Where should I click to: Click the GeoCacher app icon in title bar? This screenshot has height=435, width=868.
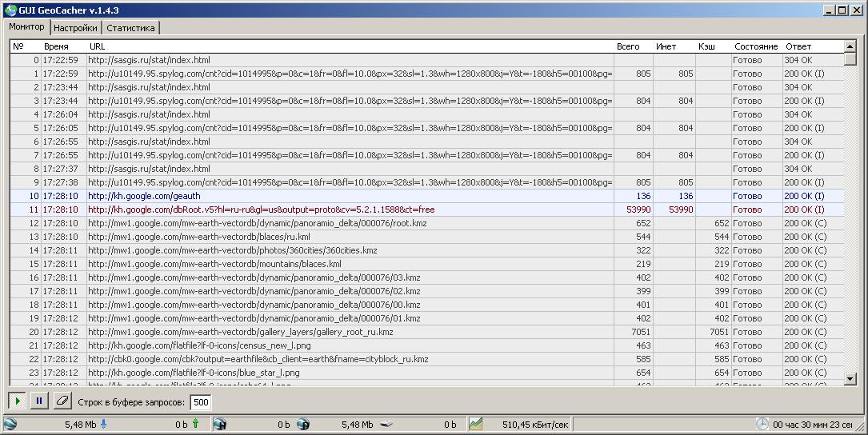(x=10, y=10)
